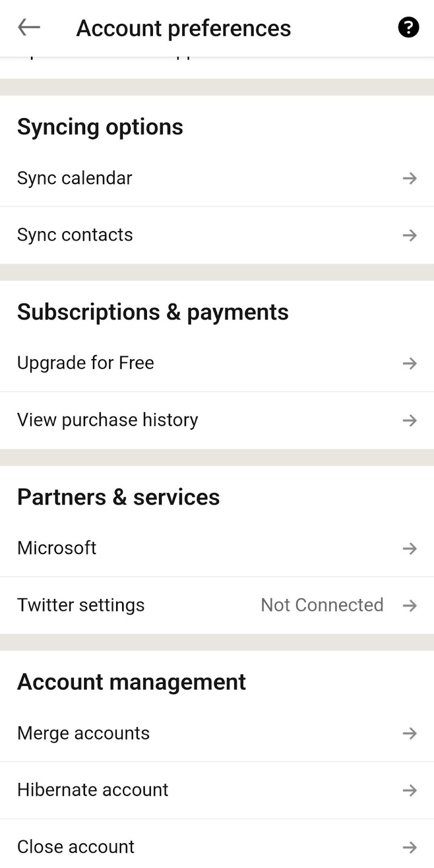Select Merge accounts
434x868 pixels.
click(217, 733)
